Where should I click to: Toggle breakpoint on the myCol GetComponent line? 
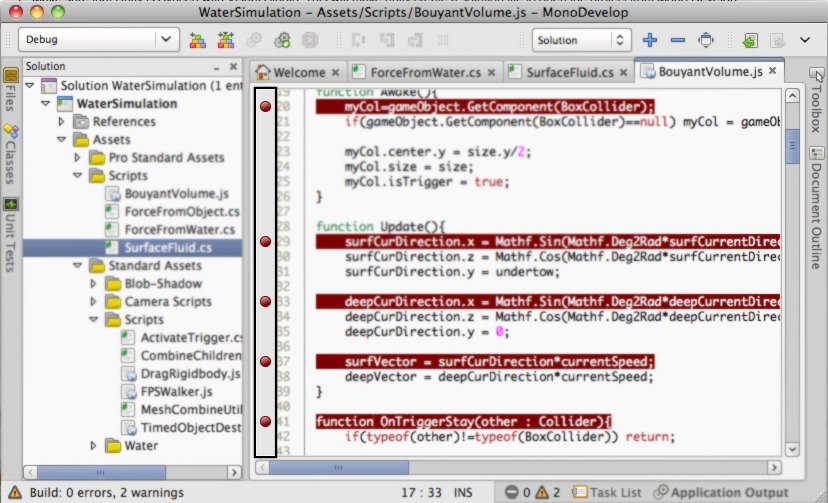pyautogui.click(x=265, y=106)
